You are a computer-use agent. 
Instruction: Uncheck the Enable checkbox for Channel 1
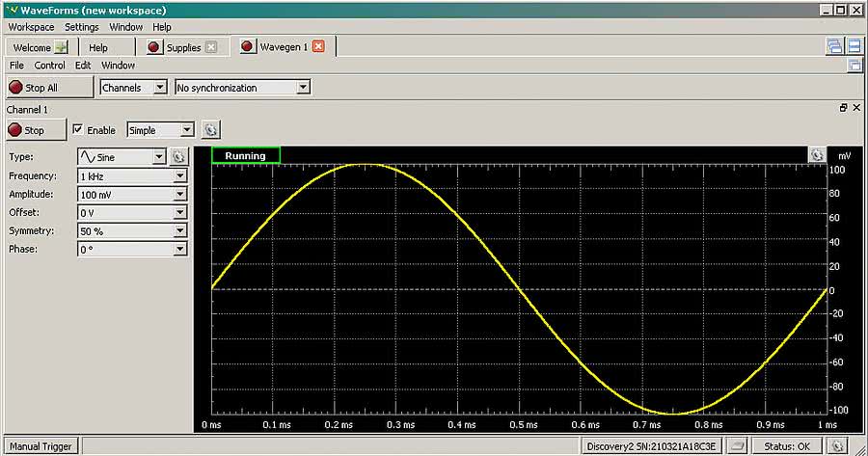(x=78, y=130)
